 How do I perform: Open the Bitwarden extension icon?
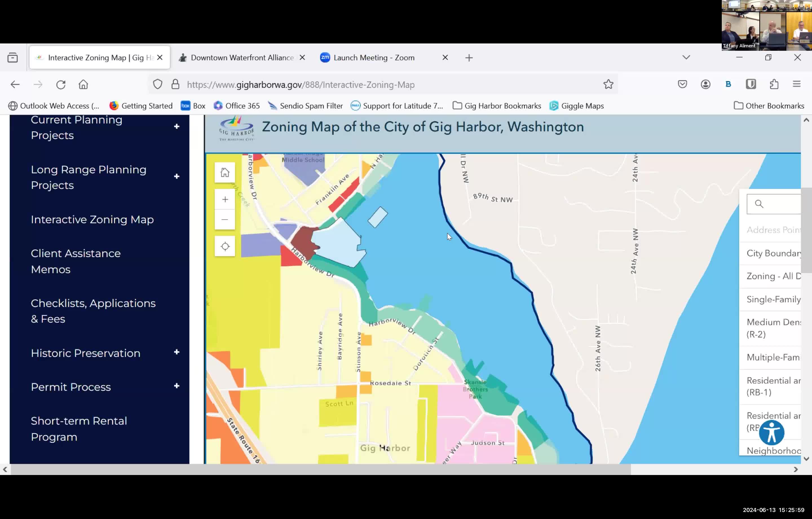[751, 84]
